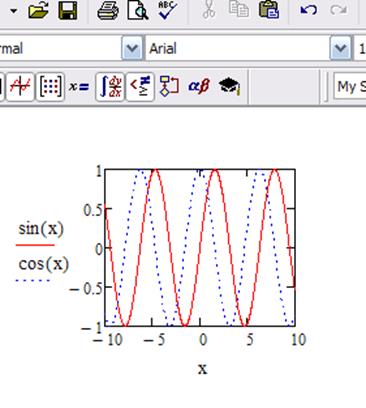Open the Greek symbols toolbar
This screenshot has height=408, width=366.
coord(199,87)
